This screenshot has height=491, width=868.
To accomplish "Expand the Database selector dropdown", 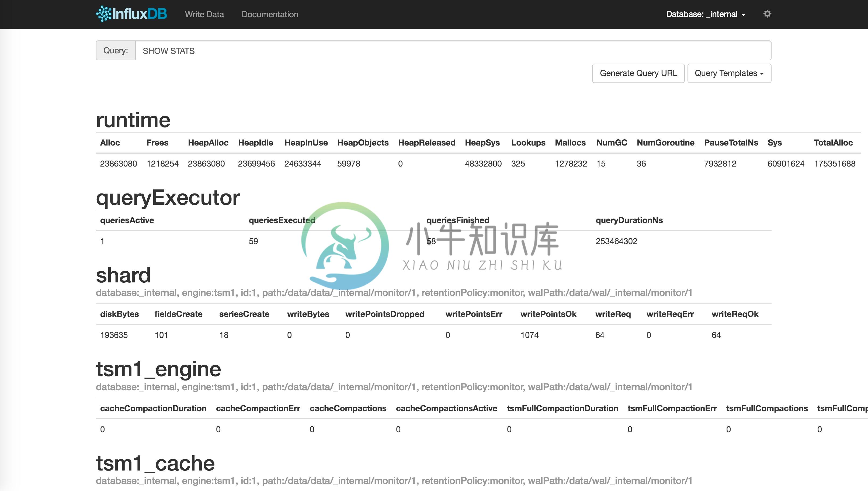I will click(705, 14).
